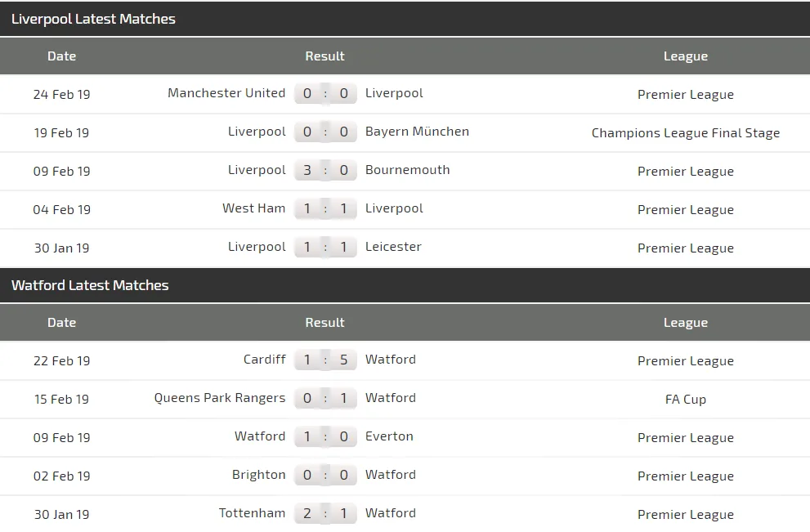810x532 pixels.
Task: Select the Tottenham vs Watford 2:1 score
Action: 325,514
